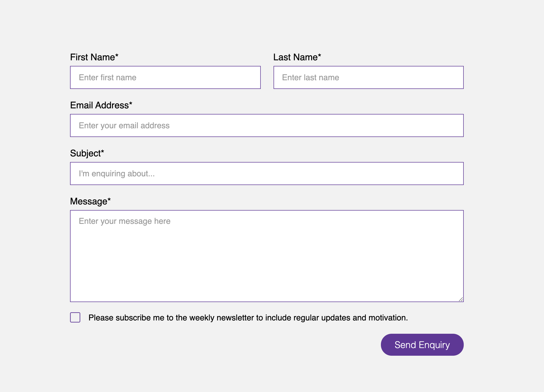Select the Subject input field

(267, 174)
